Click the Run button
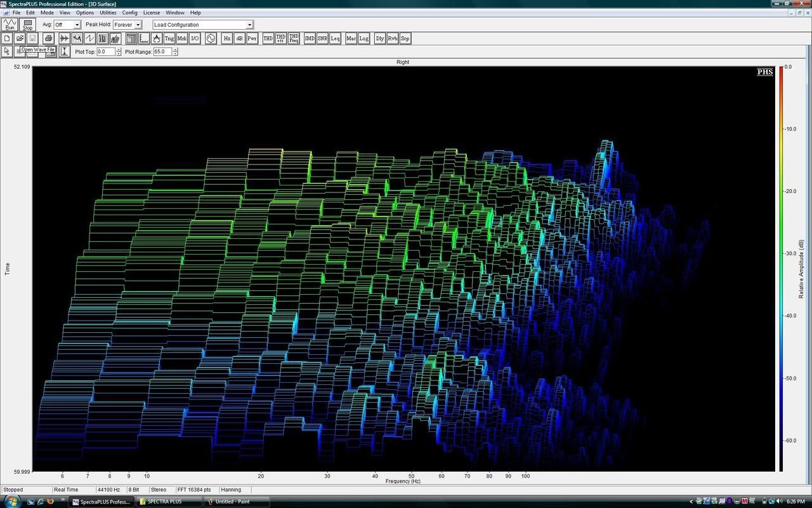Screen dimensions: 812x508 [x=10, y=25]
